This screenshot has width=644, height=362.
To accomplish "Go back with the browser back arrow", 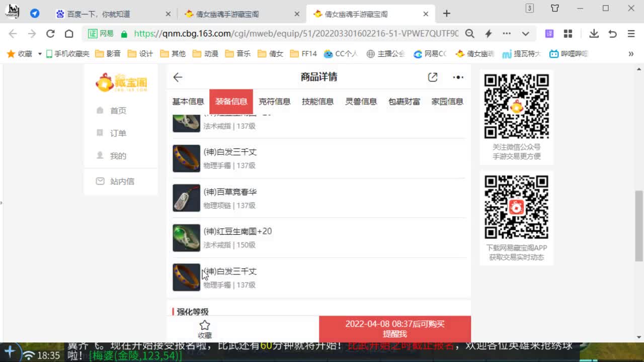I will coord(13,34).
